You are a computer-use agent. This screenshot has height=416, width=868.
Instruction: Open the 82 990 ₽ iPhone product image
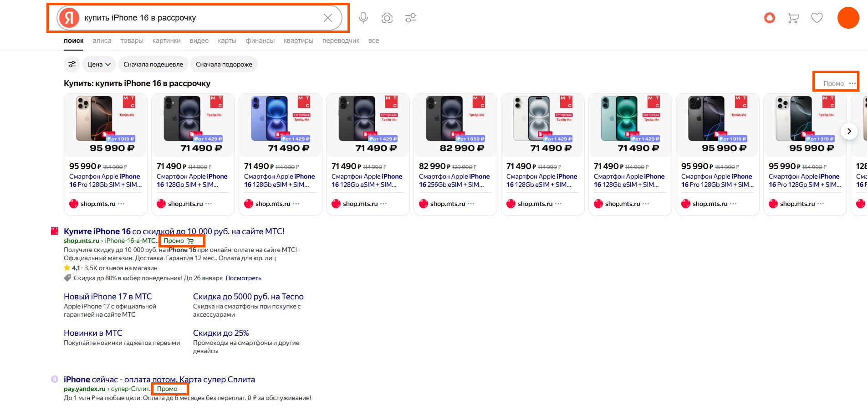(x=455, y=125)
